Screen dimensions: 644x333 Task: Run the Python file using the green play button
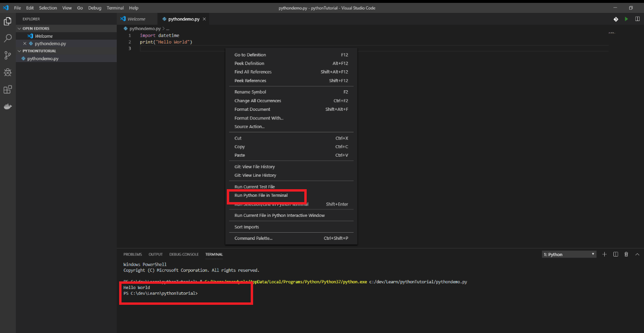626,19
